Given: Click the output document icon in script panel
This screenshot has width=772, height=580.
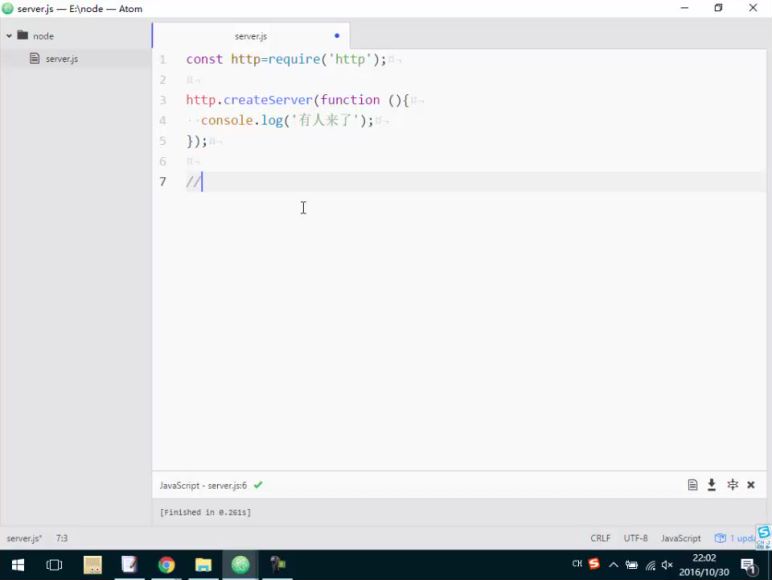Looking at the screenshot, I should pyautogui.click(x=692, y=485).
